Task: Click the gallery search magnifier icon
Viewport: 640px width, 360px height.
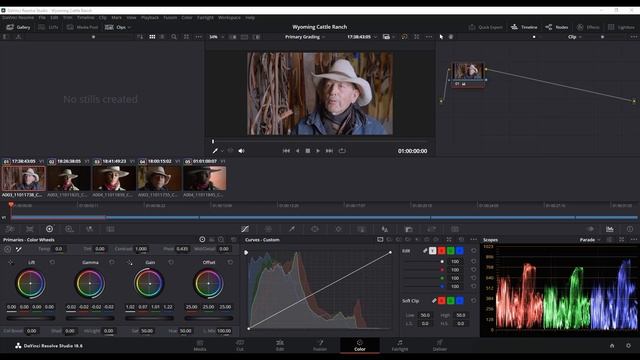Action: [x=174, y=37]
